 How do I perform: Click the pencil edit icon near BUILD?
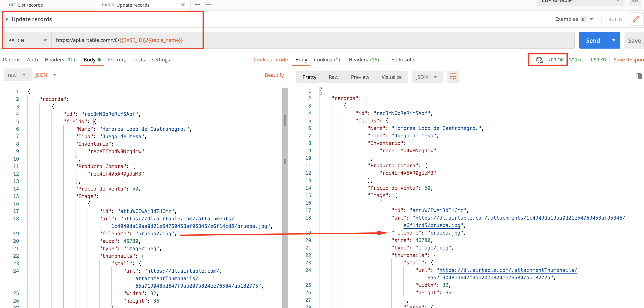click(636, 19)
